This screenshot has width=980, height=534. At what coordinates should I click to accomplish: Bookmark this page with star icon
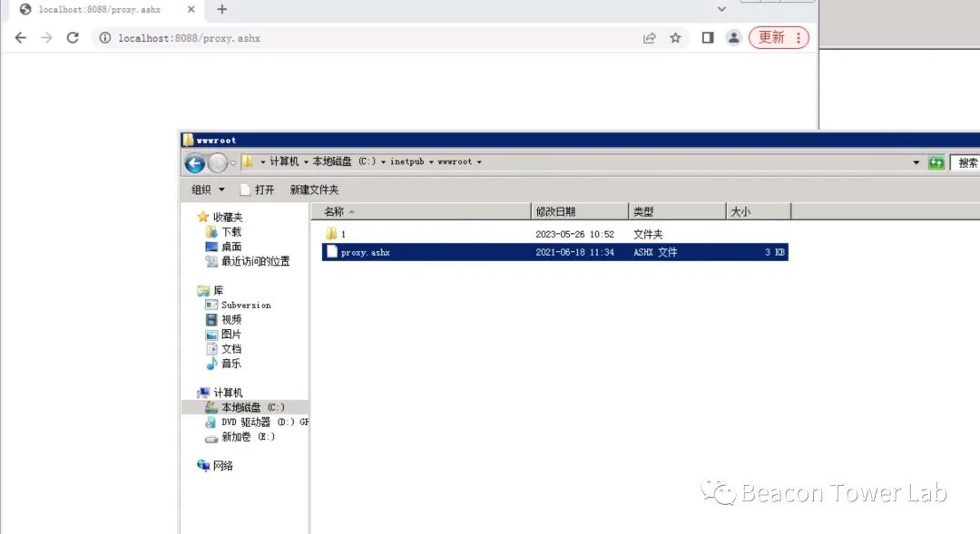[x=675, y=38]
